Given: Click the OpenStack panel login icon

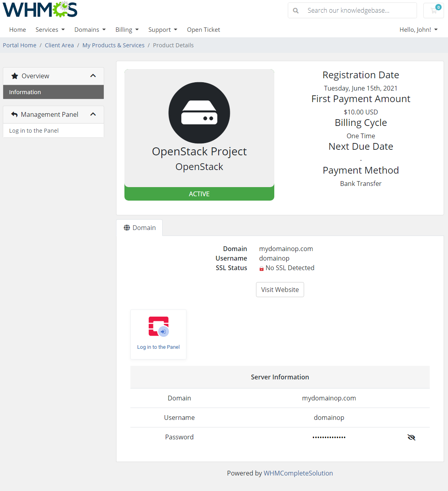Looking at the screenshot, I should (x=159, y=327).
